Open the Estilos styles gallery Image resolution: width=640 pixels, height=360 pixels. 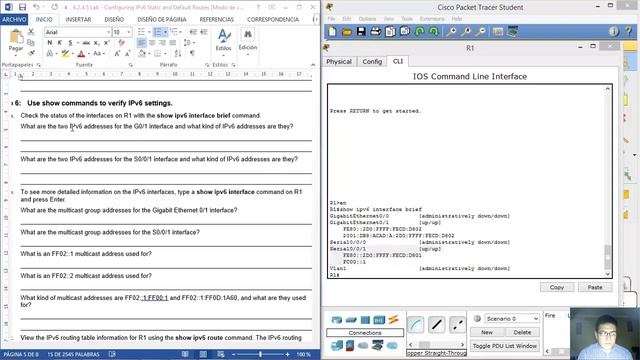coord(223,42)
